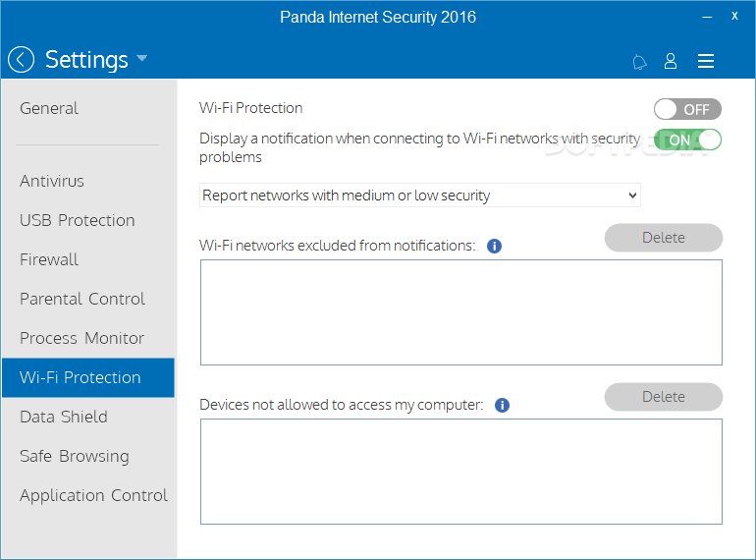This screenshot has height=560, width=756.
Task: Click Delete for disallowed devices
Action: [x=664, y=397]
